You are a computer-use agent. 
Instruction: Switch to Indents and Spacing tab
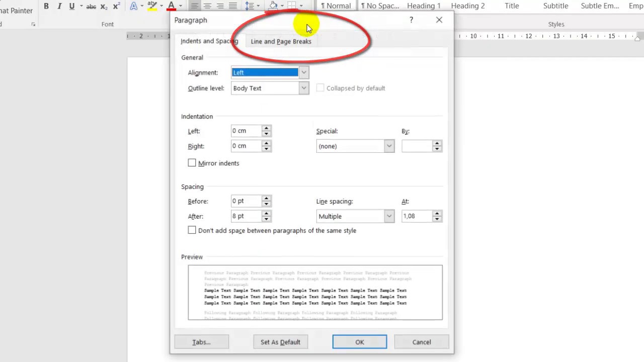(x=209, y=41)
